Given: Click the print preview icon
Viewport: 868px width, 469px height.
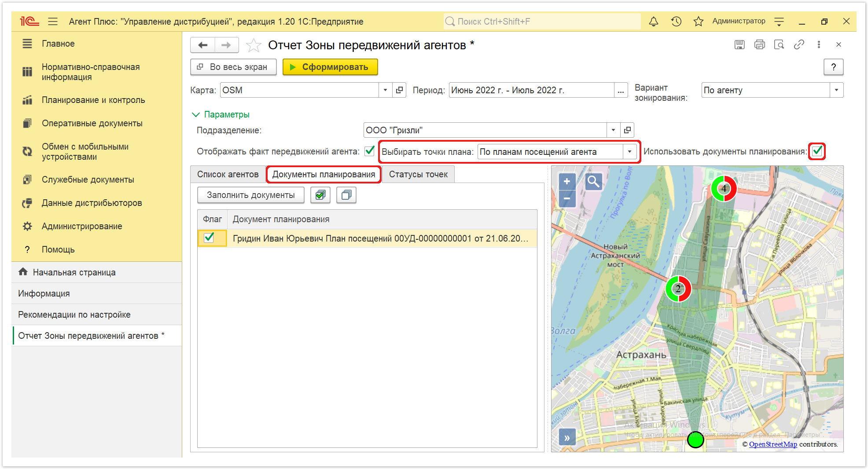Looking at the screenshot, I should point(779,44).
